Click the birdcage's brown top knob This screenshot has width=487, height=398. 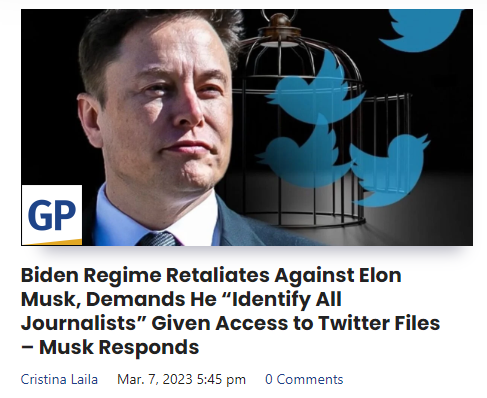pyautogui.click(x=279, y=22)
